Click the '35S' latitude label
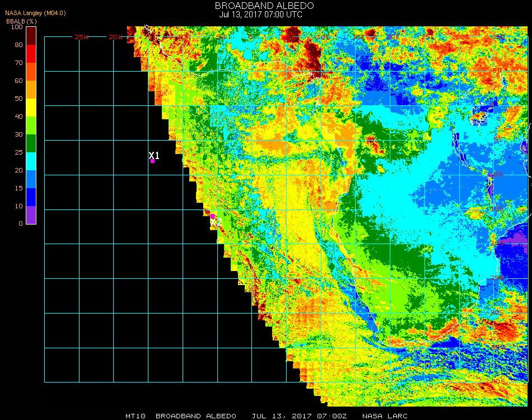 [x=498, y=347]
